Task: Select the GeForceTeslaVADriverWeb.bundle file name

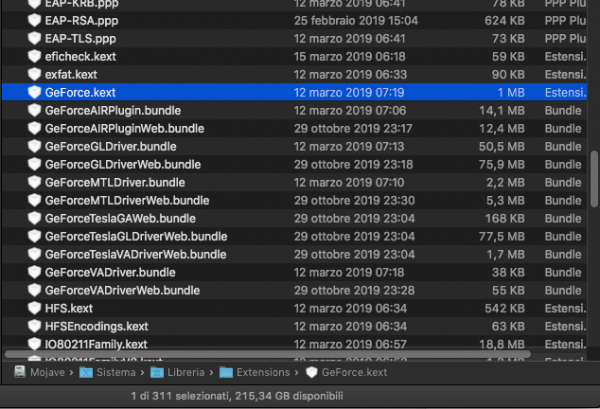Action: [x=135, y=254]
